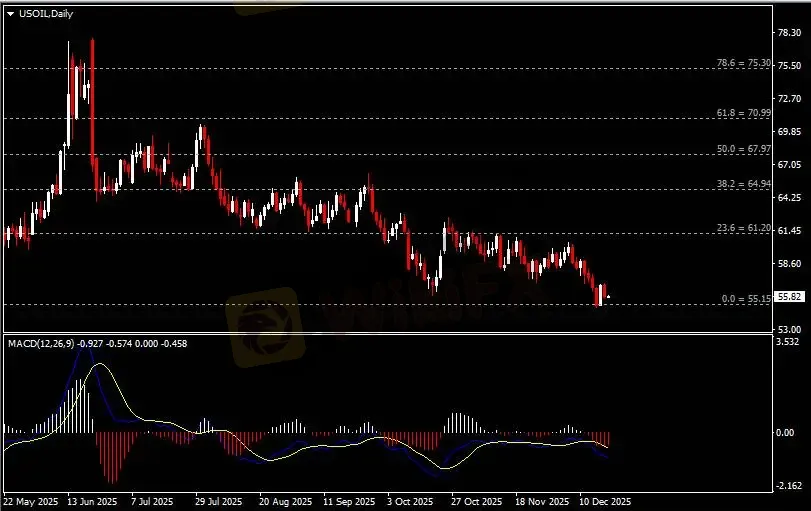
Task: Click the 13 Jun 2025 date label
Action: point(92,502)
